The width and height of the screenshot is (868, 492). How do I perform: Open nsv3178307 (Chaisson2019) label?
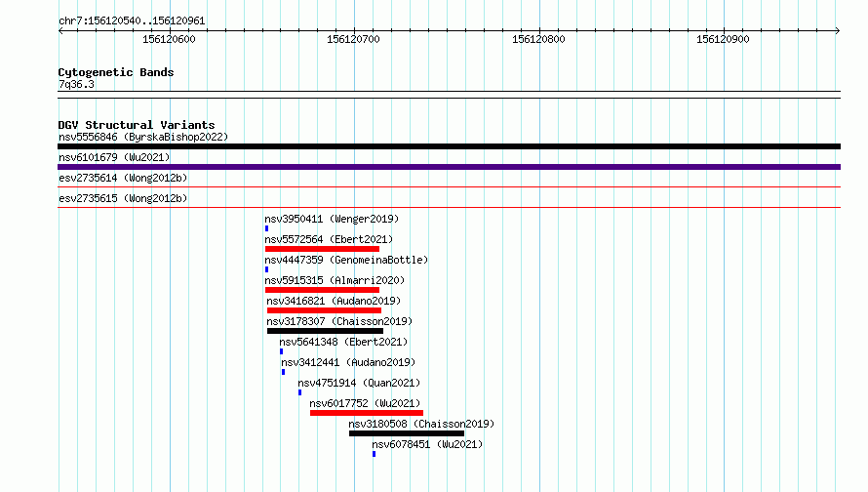[339, 321]
